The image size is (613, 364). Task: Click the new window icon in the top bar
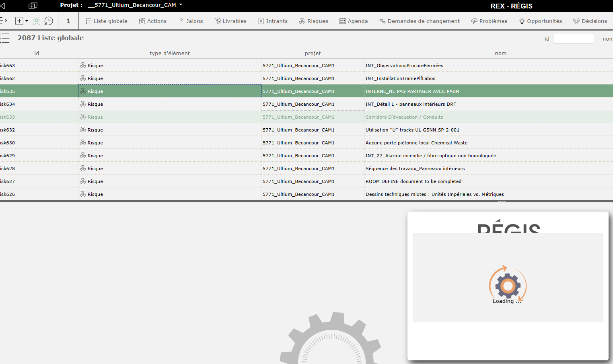click(33, 6)
